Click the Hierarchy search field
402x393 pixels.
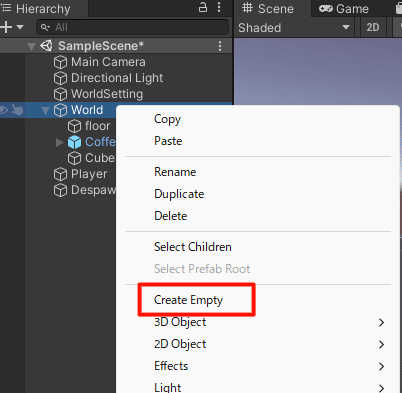(133, 27)
